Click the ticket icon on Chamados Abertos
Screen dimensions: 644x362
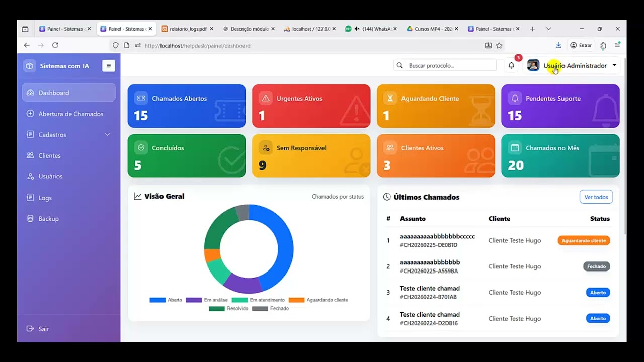click(x=141, y=98)
